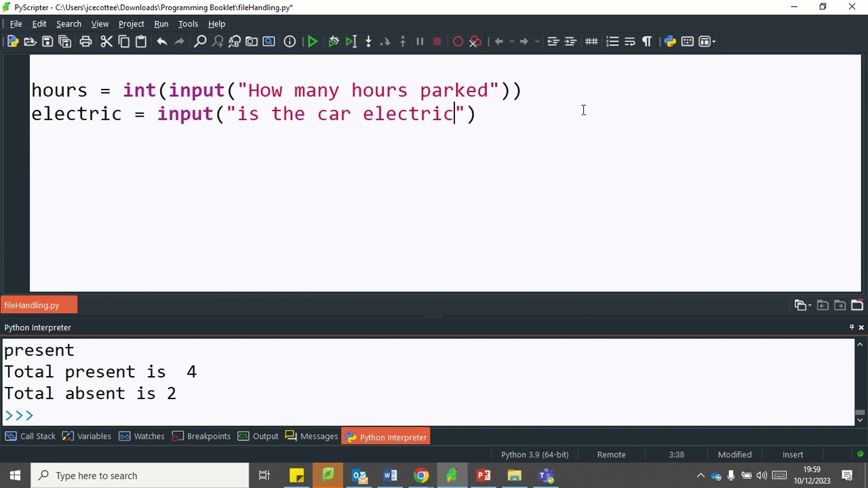Save all open files
The width and height of the screenshot is (868, 488).
(65, 41)
